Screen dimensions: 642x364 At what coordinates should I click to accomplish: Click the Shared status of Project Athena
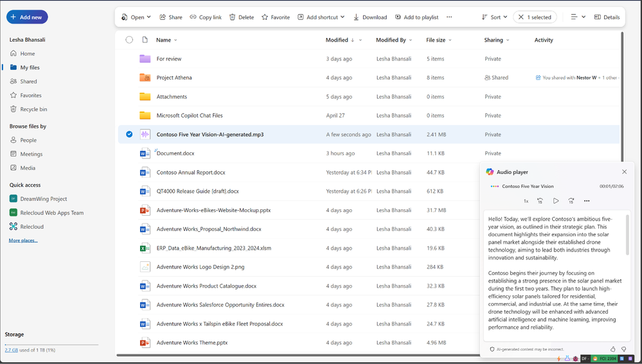tap(496, 78)
